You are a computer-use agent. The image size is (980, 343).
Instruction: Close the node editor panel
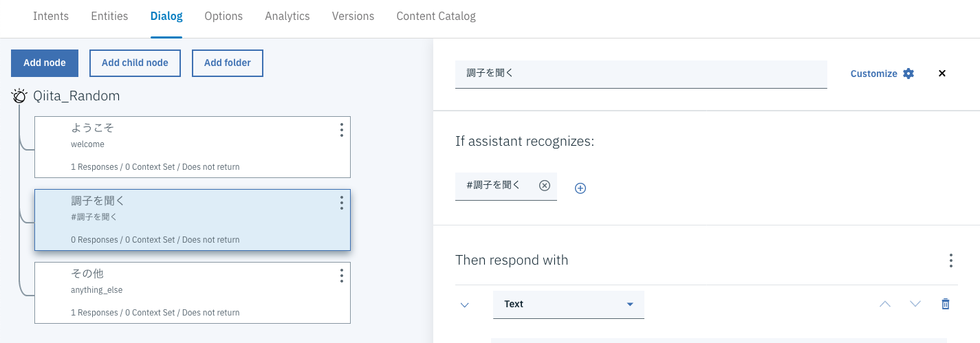pyautogui.click(x=942, y=74)
